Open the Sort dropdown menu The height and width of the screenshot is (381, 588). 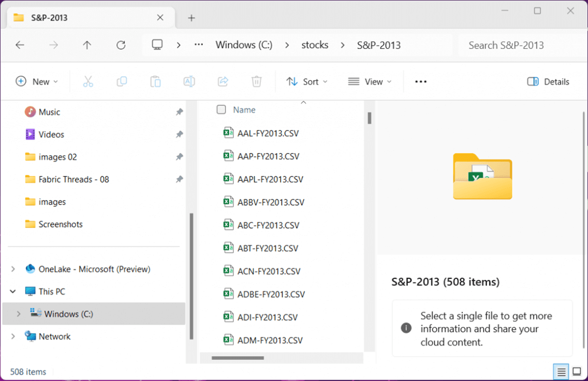pos(307,82)
